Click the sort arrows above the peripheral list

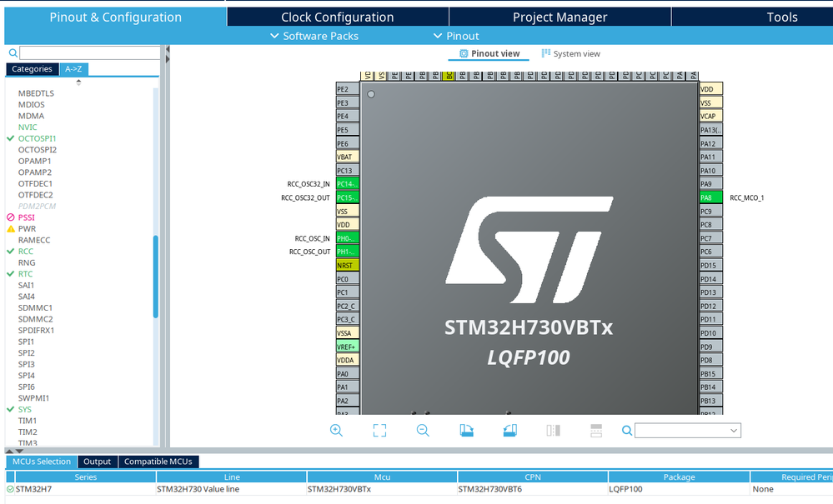(x=78, y=82)
